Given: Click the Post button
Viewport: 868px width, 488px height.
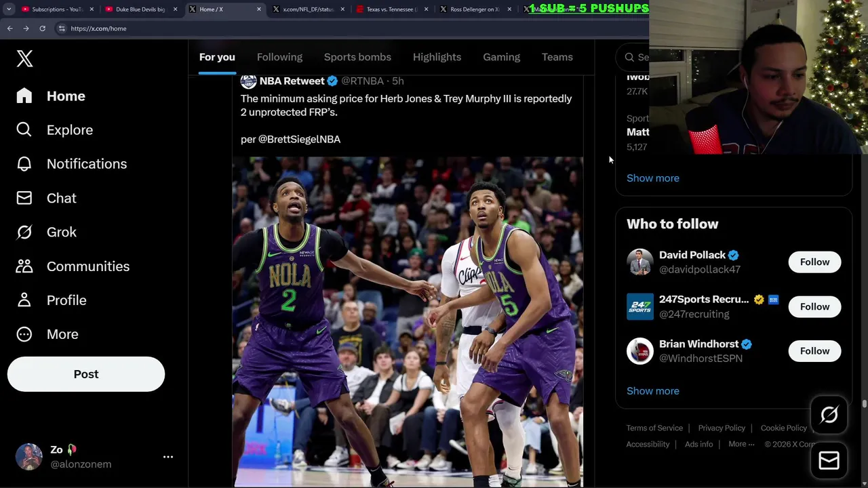Looking at the screenshot, I should pyautogui.click(x=86, y=374).
